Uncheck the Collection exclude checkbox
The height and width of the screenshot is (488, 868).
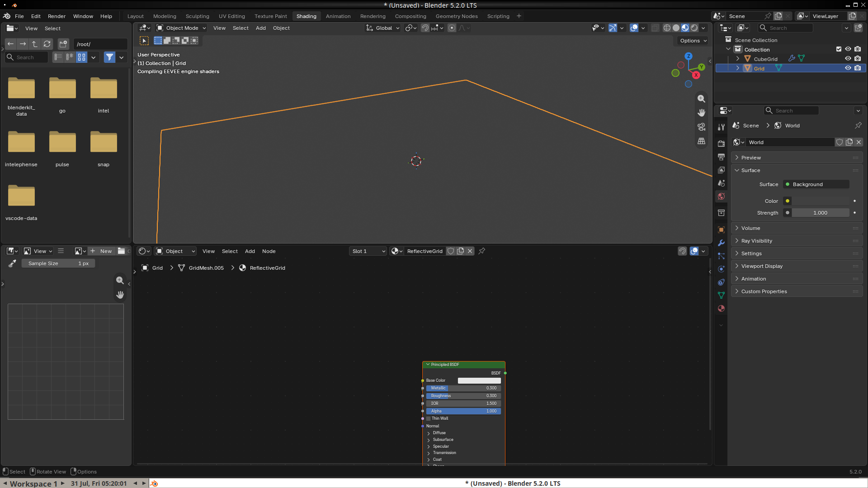(839, 49)
